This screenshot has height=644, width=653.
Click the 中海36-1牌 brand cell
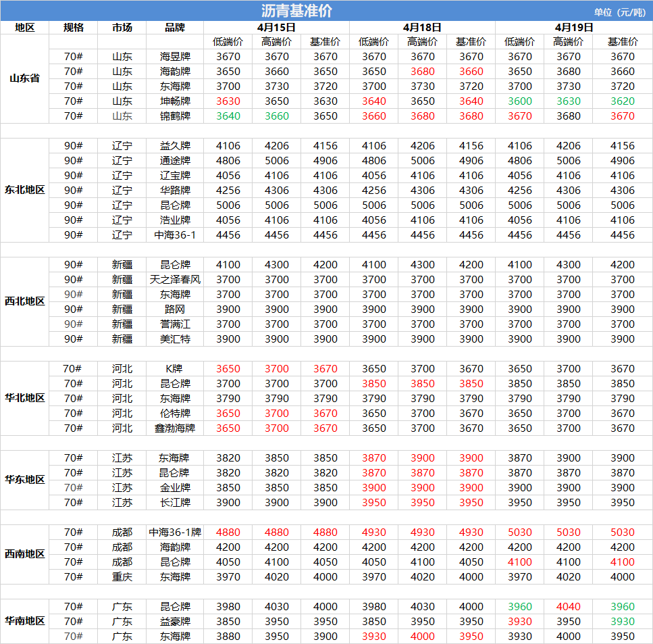point(175,532)
